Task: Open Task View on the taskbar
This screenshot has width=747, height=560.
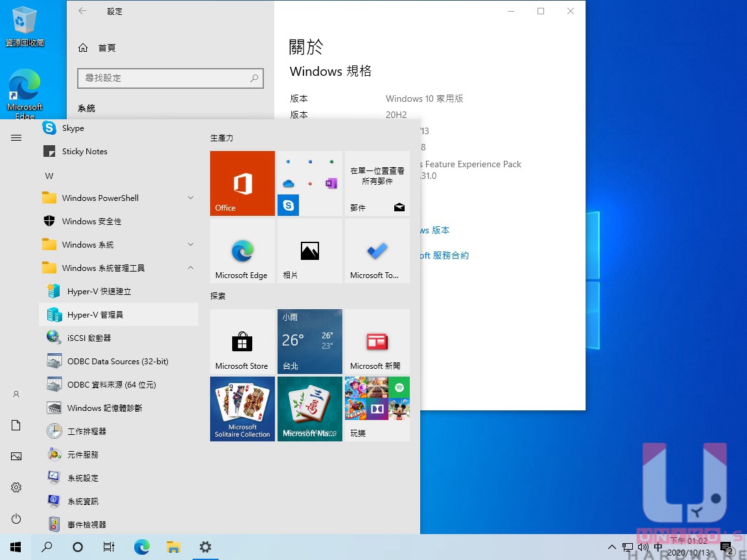Action: [109, 547]
